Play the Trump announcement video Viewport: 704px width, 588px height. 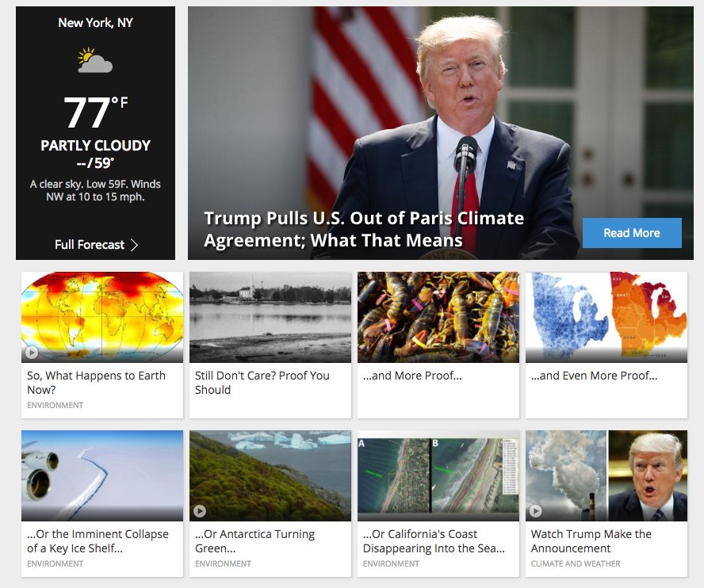(535, 511)
